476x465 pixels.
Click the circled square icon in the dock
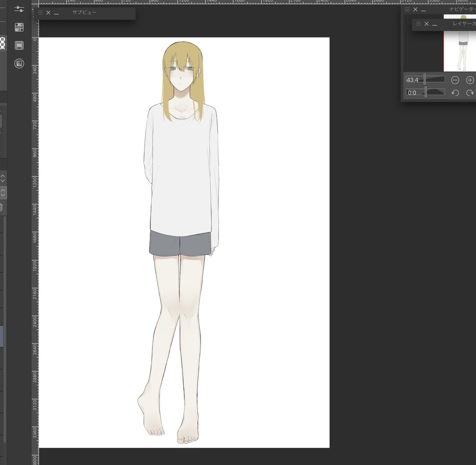[x=19, y=63]
